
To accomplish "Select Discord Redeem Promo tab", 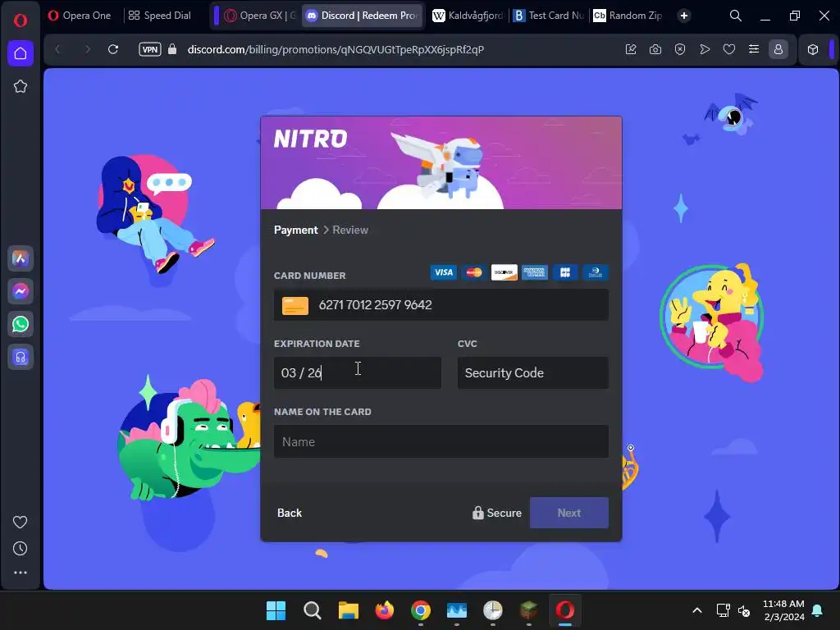I will pyautogui.click(x=363, y=16).
